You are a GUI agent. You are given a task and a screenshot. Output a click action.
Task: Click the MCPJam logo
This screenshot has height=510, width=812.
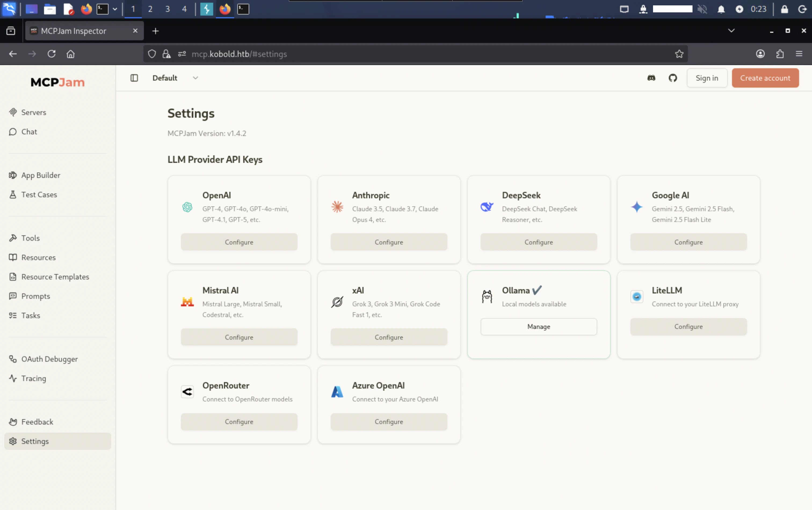click(x=58, y=82)
